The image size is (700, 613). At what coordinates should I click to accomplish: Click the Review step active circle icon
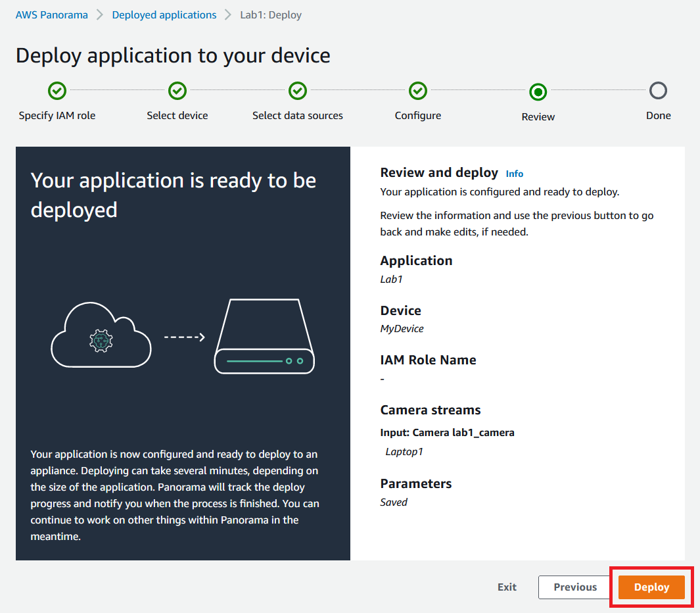[538, 92]
